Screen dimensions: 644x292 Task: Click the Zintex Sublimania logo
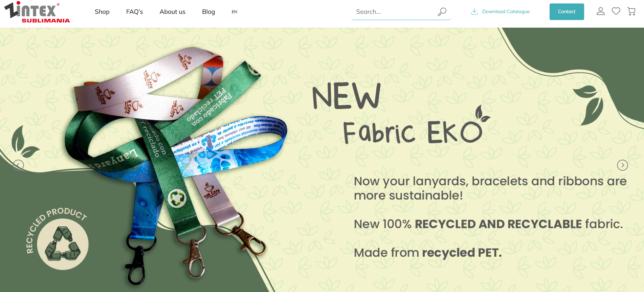click(37, 12)
